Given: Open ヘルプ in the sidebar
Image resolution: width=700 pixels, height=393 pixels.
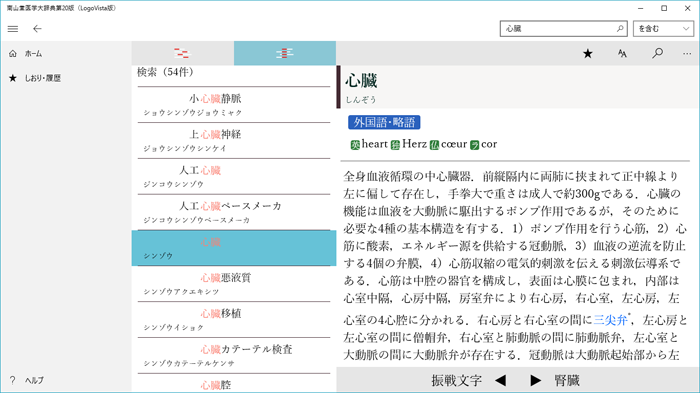Looking at the screenshot, I should [34, 380].
